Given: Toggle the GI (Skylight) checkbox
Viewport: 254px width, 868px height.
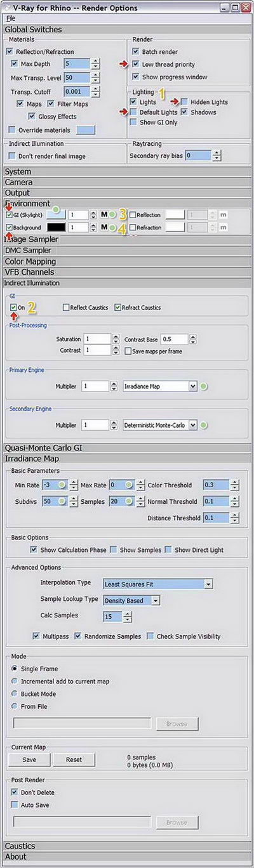Looking at the screenshot, I should click(x=8, y=214).
